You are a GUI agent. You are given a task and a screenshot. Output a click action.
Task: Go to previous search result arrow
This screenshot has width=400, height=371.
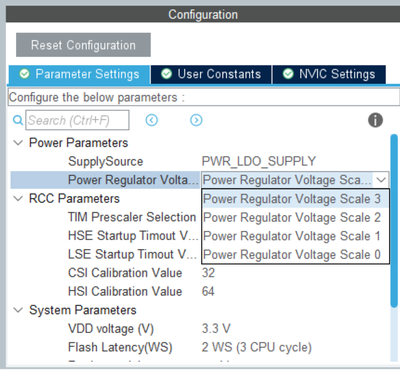[152, 120]
